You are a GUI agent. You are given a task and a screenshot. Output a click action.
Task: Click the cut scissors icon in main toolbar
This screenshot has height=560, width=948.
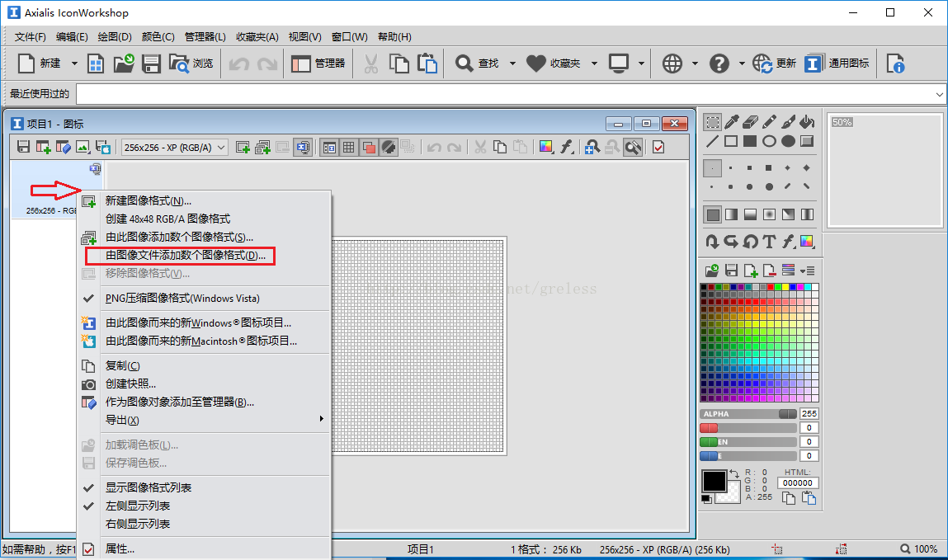[371, 64]
